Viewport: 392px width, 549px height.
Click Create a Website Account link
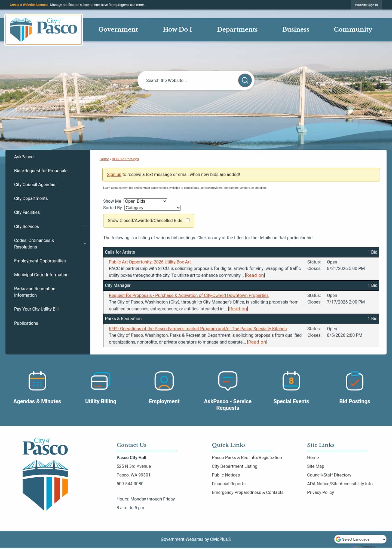pyautogui.click(x=29, y=5)
